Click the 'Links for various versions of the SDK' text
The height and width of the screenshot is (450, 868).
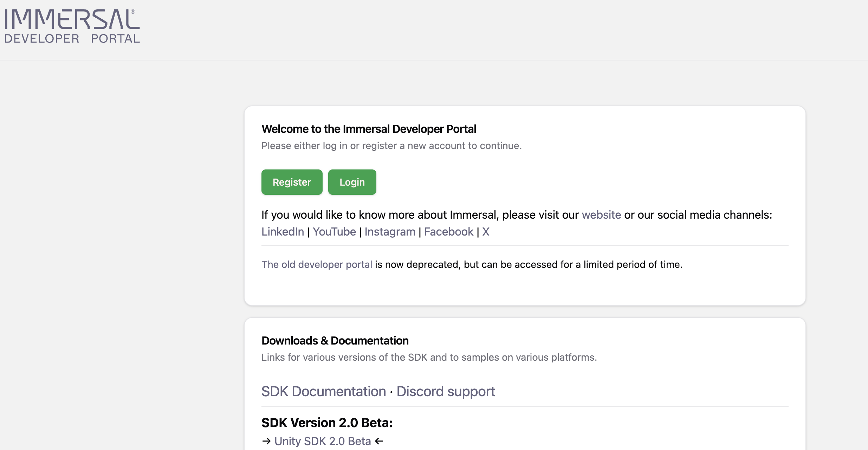click(429, 357)
